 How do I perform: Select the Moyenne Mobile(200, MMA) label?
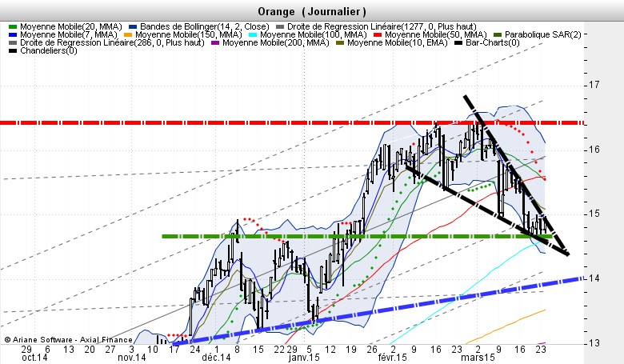click(276, 42)
